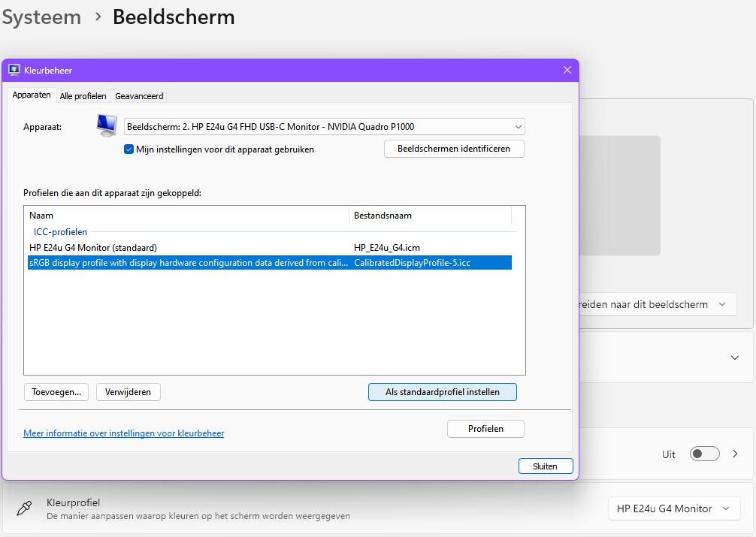Image resolution: width=756 pixels, height=537 pixels.
Task: Click 'Als standaardprofiel instellen' button
Action: pyautogui.click(x=443, y=392)
